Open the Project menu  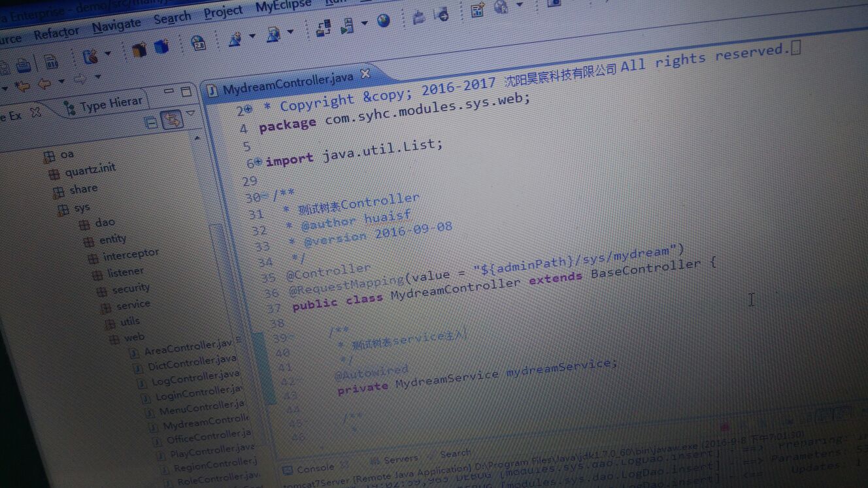[x=223, y=12]
